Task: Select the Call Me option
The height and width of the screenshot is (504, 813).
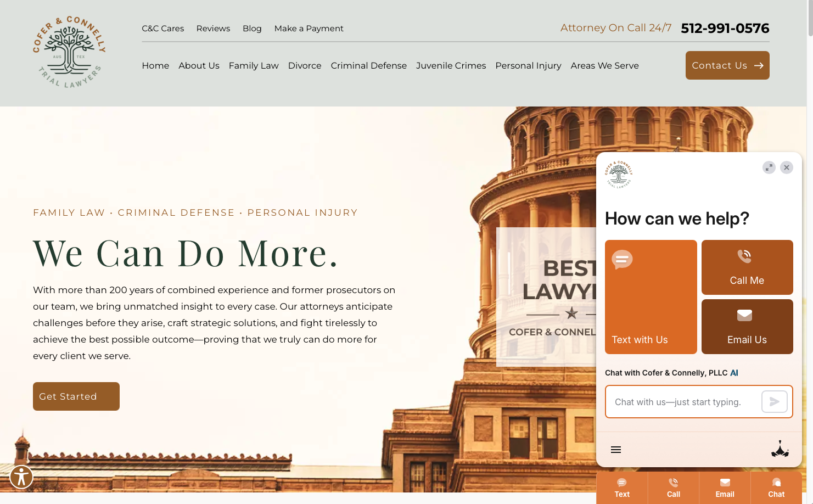Action: [747, 267]
